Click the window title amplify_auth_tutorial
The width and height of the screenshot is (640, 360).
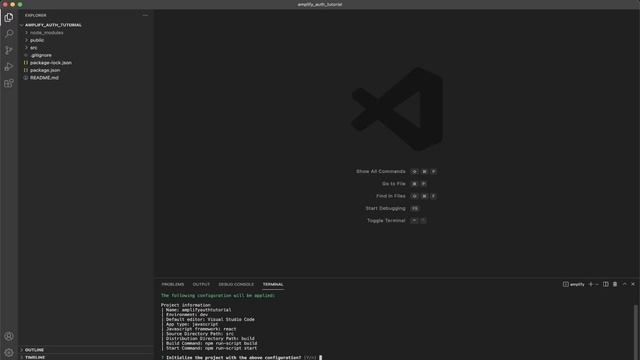click(320, 4)
